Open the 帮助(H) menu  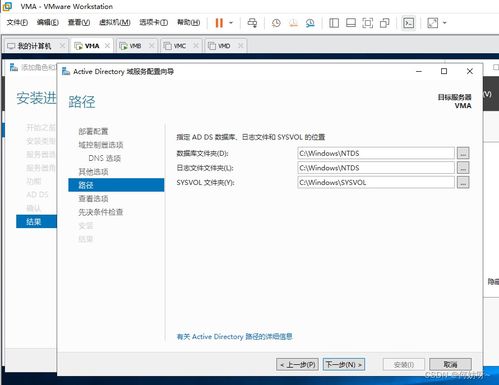(189, 23)
